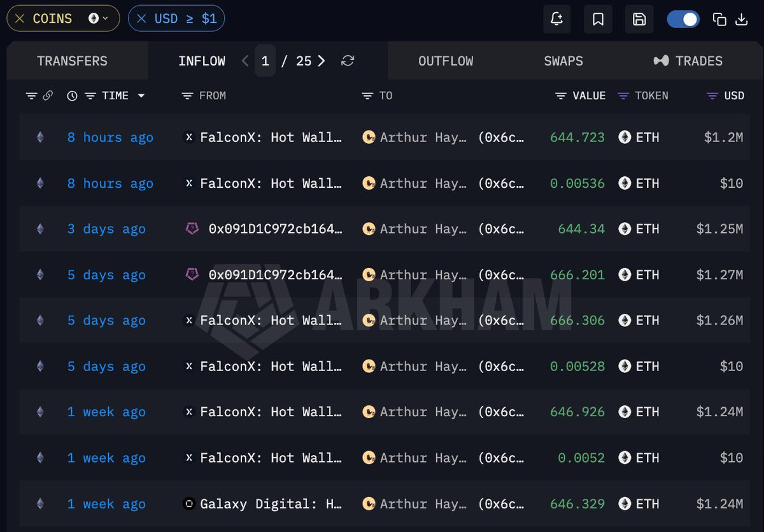Switch to the OUTFLOW tab
This screenshot has width=764, height=532.
pyautogui.click(x=446, y=61)
